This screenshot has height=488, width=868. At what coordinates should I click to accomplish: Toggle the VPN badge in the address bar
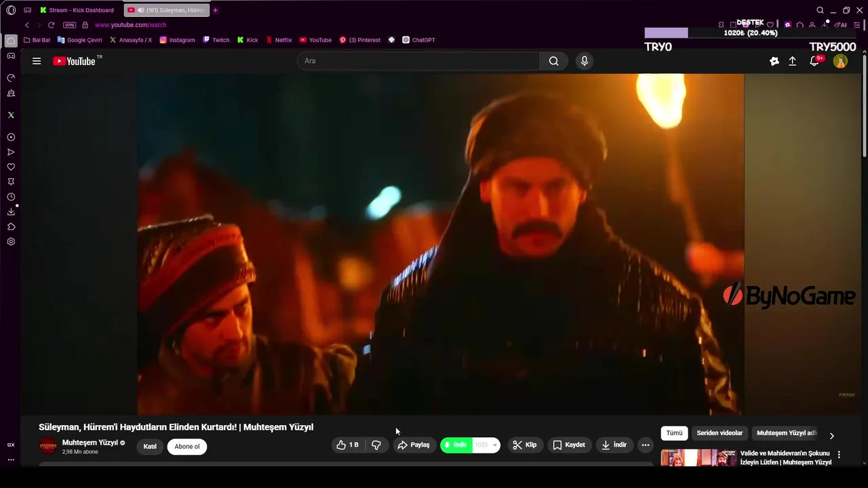point(69,25)
